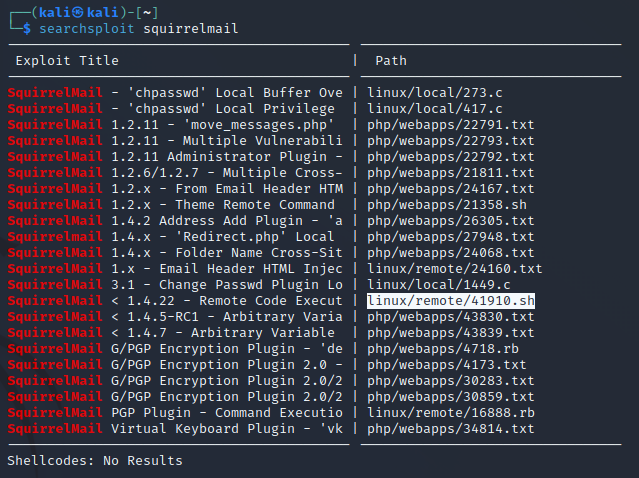
Task: Click the < 1.4.7 Arbitrary Variable title
Action: [171, 333]
